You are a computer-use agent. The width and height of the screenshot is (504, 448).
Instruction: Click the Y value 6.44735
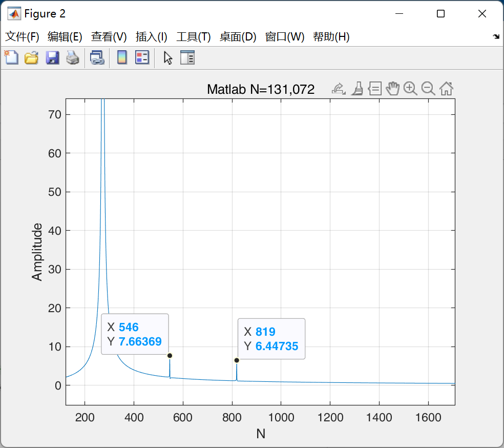tap(277, 346)
